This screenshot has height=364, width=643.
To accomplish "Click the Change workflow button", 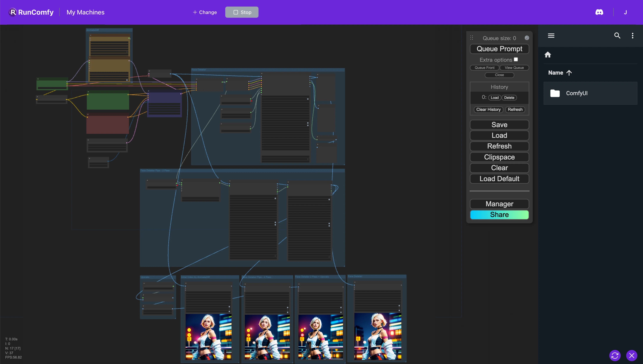I will pos(205,12).
